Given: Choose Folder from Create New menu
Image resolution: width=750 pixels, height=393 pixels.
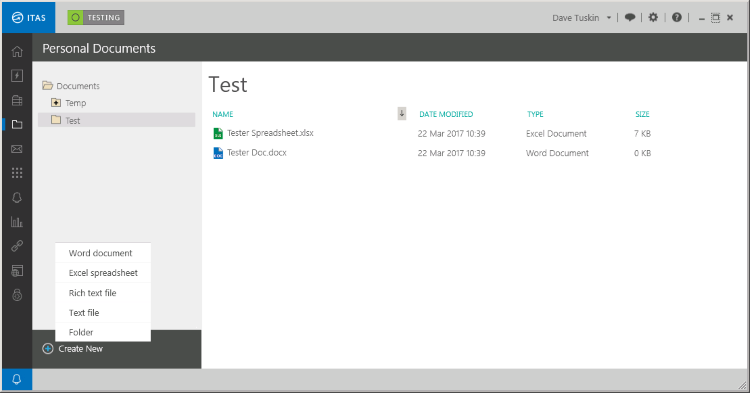Looking at the screenshot, I should point(103,332).
